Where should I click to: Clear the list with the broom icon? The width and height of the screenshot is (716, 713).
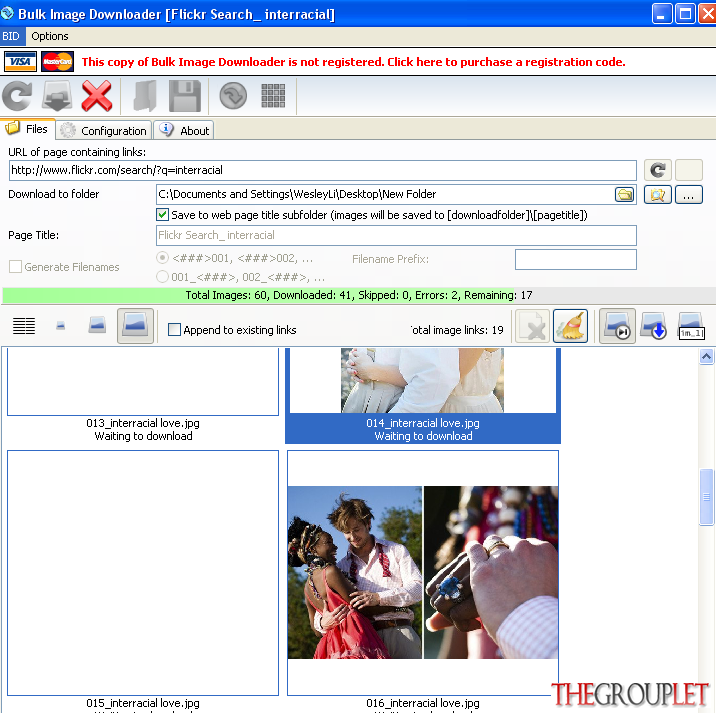point(570,326)
